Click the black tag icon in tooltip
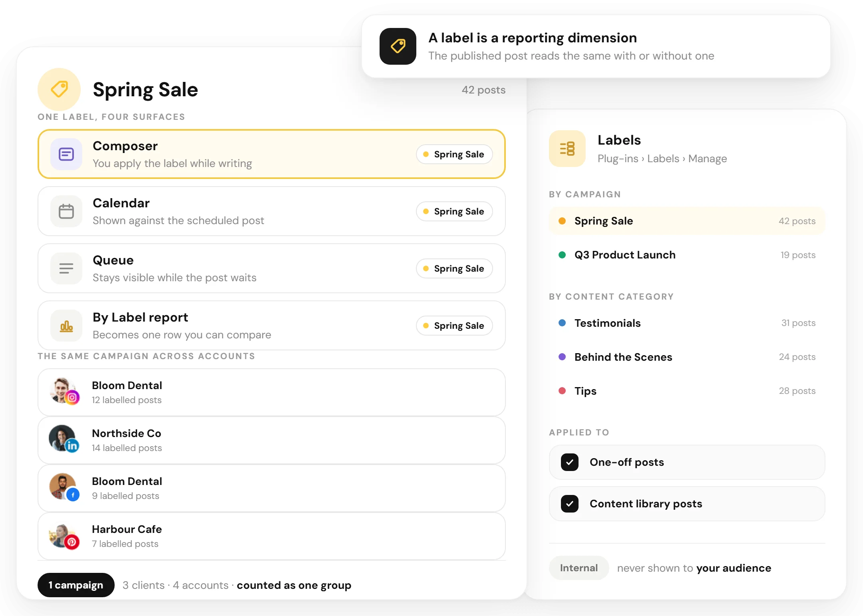 click(398, 46)
